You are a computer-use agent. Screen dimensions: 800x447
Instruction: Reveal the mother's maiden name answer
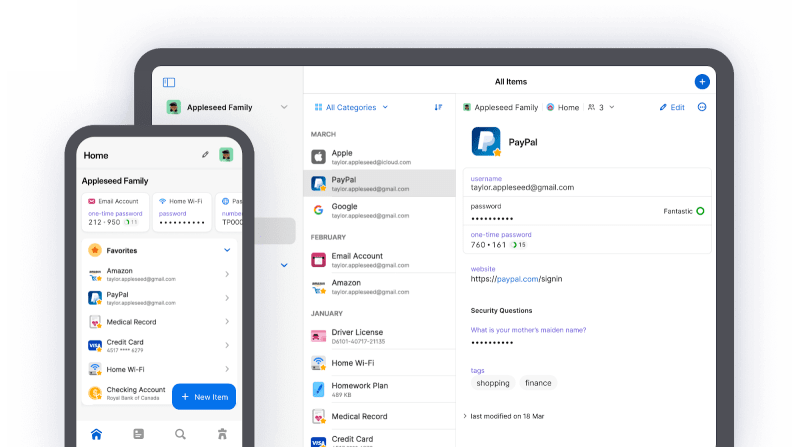tap(492, 342)
